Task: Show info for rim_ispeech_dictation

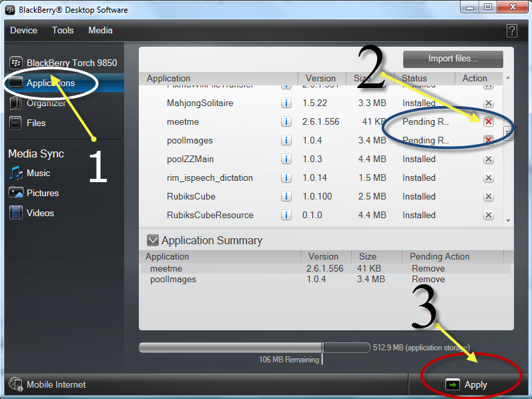Action: pyautogui.click(x=286, y=177)
